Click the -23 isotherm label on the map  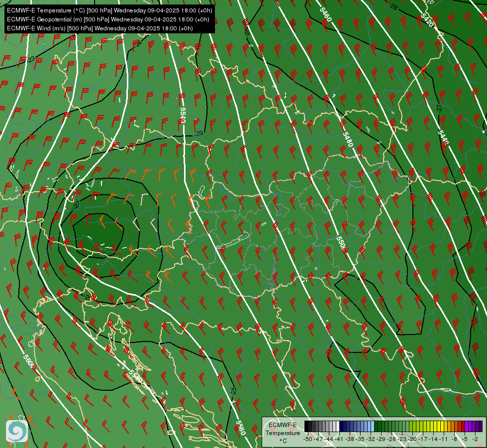tap(31, 59)
